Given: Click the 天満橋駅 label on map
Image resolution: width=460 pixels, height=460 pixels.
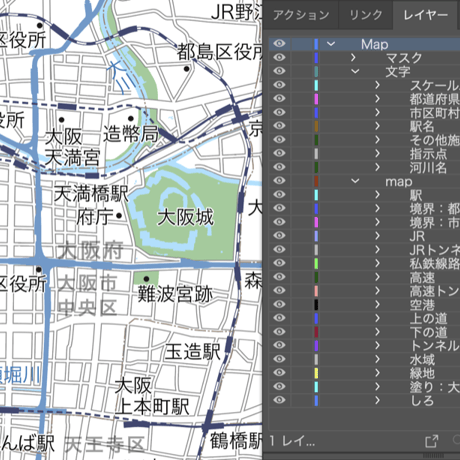Looking at the screenshot, I should click(91, 193).
